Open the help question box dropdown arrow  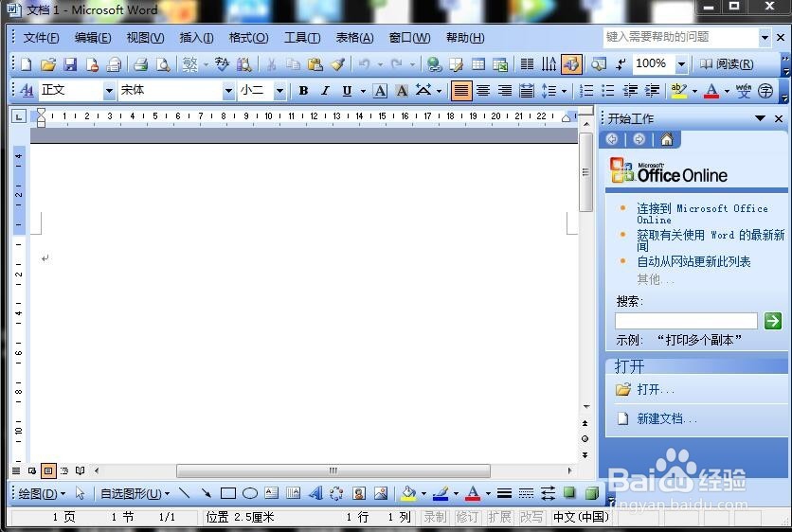click(765, 37)
